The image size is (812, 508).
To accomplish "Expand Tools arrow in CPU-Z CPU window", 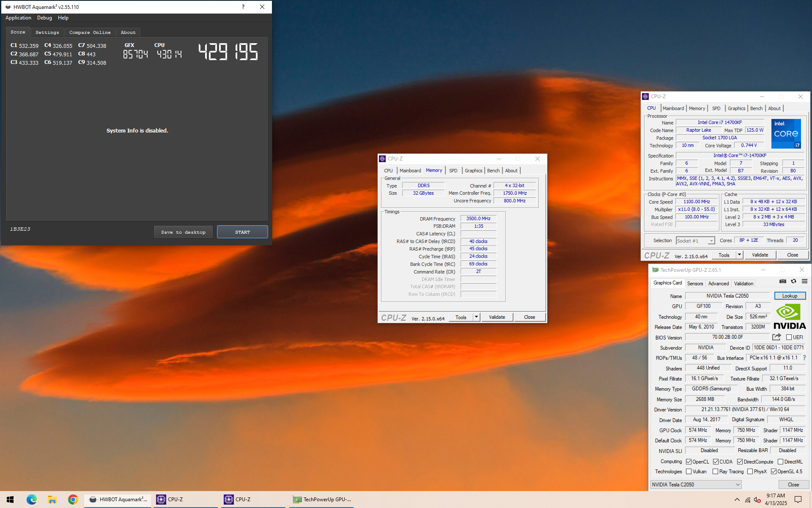I will click(x=739, y=255).
